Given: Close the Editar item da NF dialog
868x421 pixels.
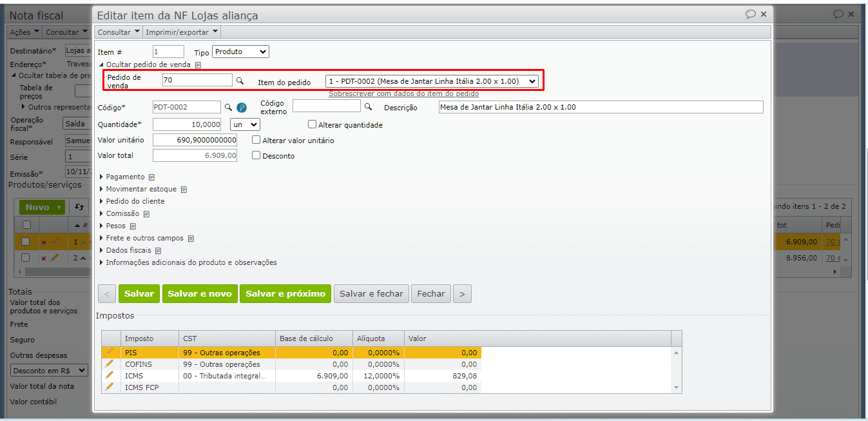Looking at the screenshot, I should tap(764, 14).
